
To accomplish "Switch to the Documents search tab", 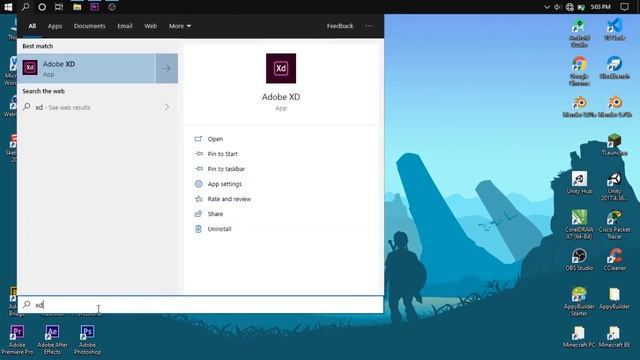I will pyautogui.click(x=89, y=26).
